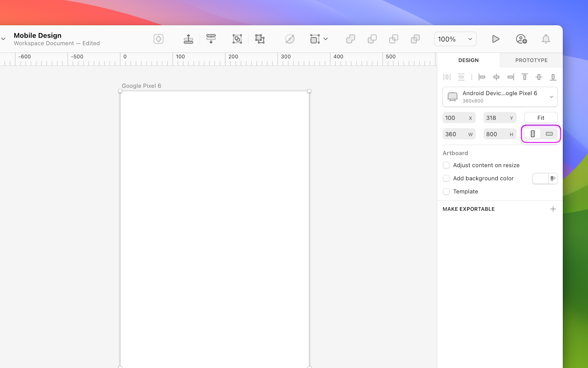Click the Send Backward toolbar icon
Viewport: 588px width, 368px height.
coord(211,39)
